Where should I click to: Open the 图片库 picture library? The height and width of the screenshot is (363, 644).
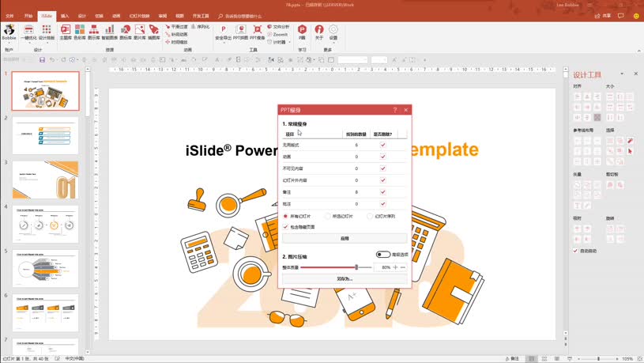click(140, 32)
